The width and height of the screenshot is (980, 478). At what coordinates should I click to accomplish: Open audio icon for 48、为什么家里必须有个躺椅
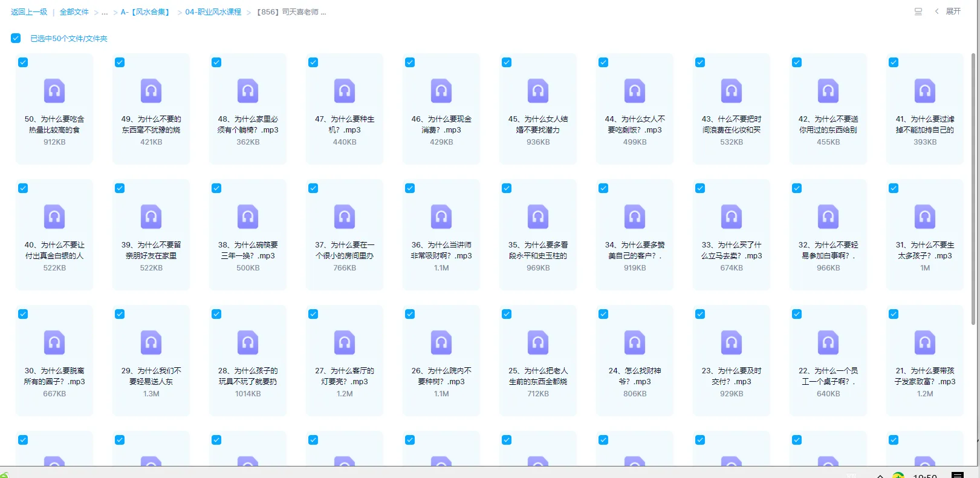[x=248, y=91]
